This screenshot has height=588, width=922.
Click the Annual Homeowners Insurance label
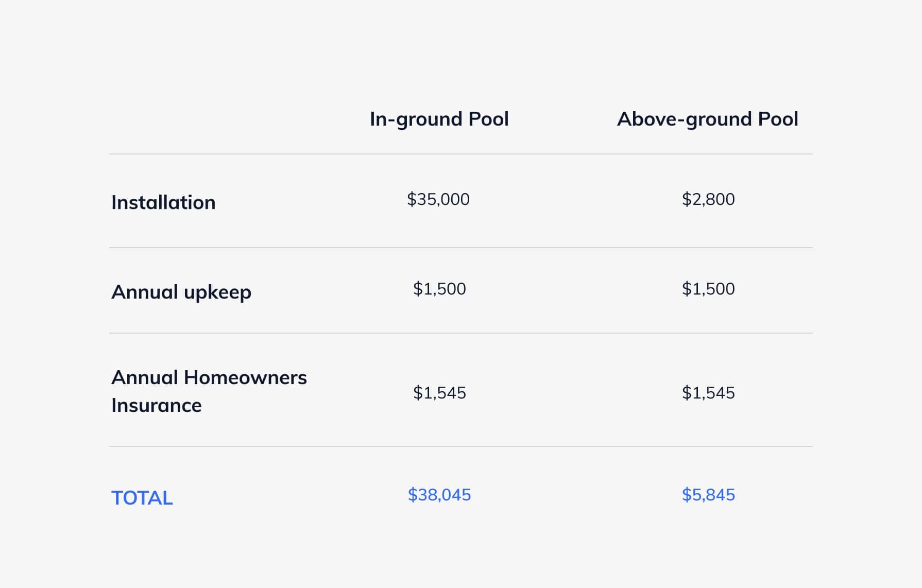point(209,391)
